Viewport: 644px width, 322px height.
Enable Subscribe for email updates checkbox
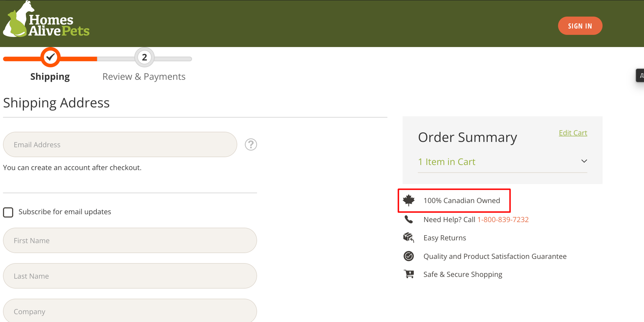pos(8,212)
